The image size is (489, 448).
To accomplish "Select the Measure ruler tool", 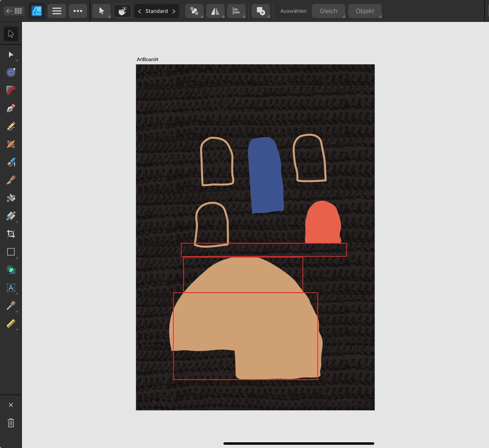I will (x=11, y=324).
